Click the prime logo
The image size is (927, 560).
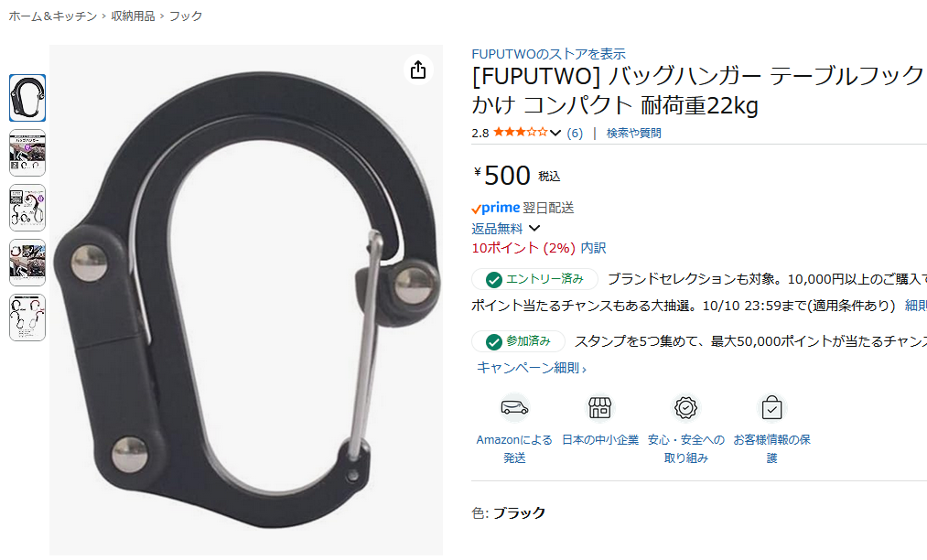pos(495,208)
